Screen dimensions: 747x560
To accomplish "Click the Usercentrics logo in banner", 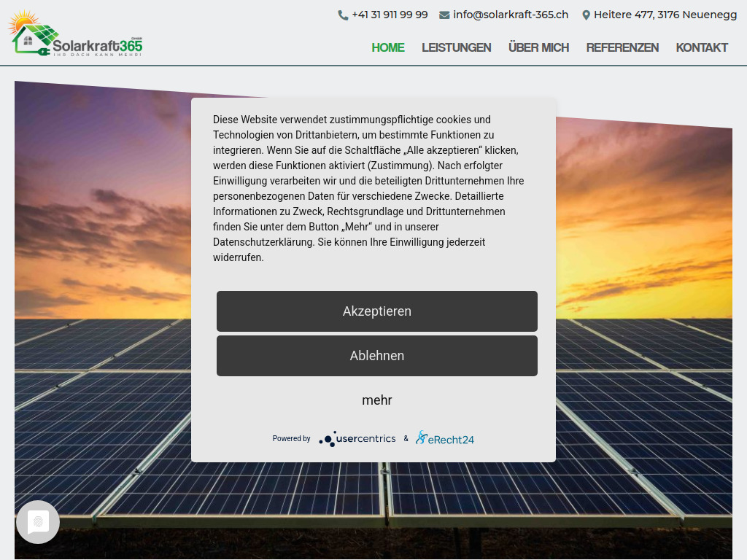I will tap(357, 438).
